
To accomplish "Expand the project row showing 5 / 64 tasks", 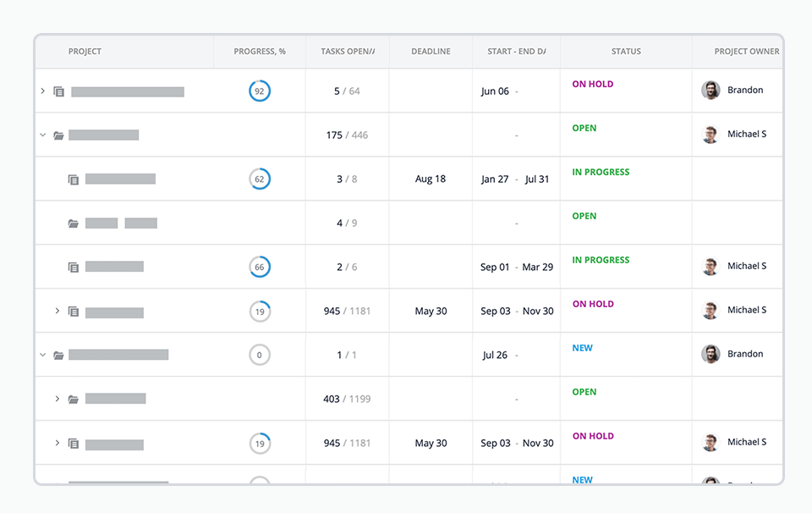I will 43,91.
